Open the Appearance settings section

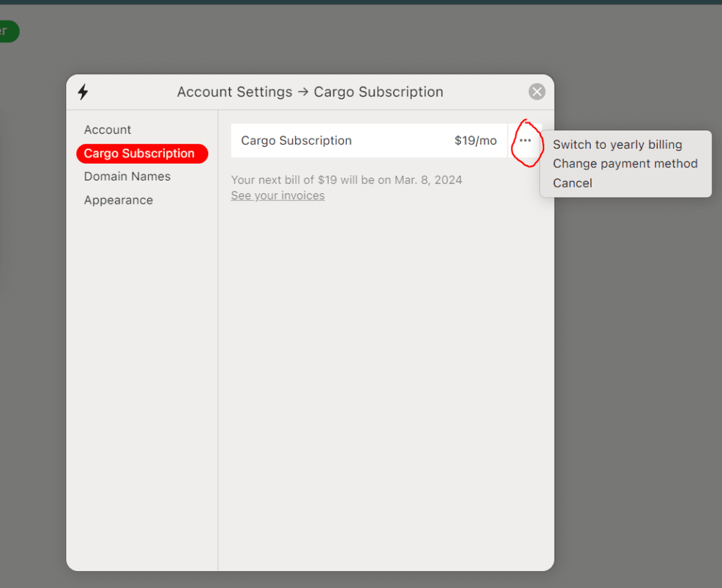click(118, 200)
